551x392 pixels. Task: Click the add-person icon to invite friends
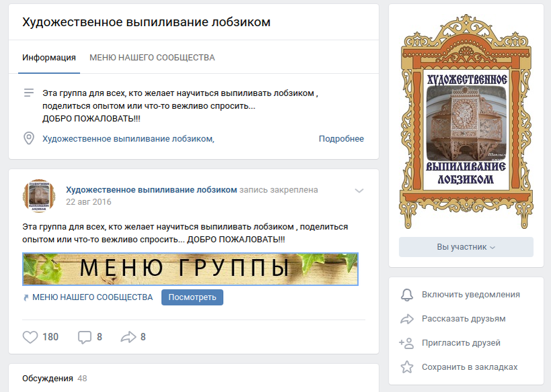(407, 343)
